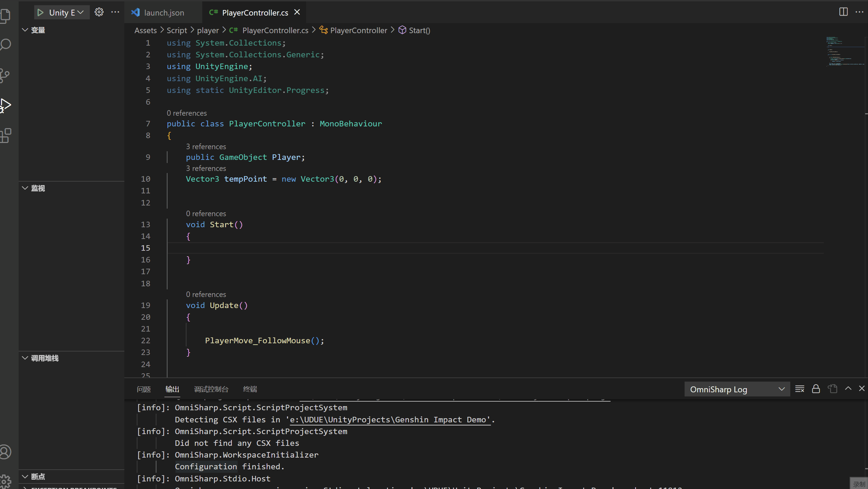This screenshot has height=489, width=868.
Task: Click the Source Control icon in sidebar
Action: (x=8, y=75)
